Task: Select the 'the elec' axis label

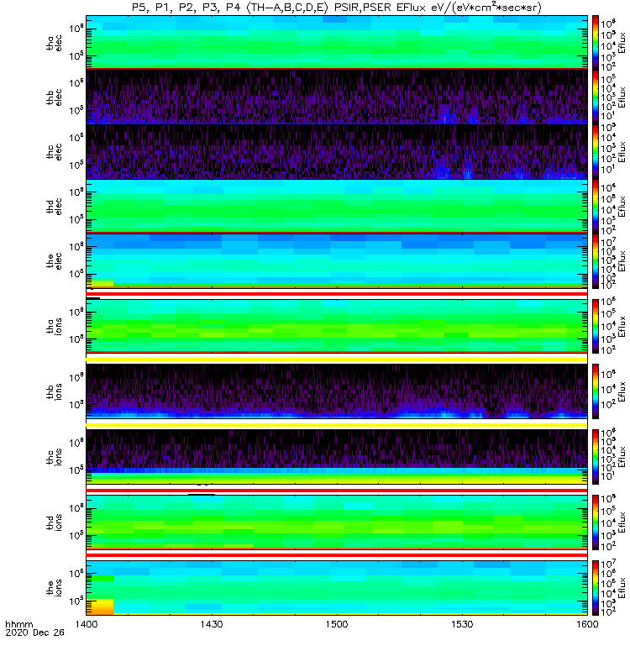Action: [55, 260]
